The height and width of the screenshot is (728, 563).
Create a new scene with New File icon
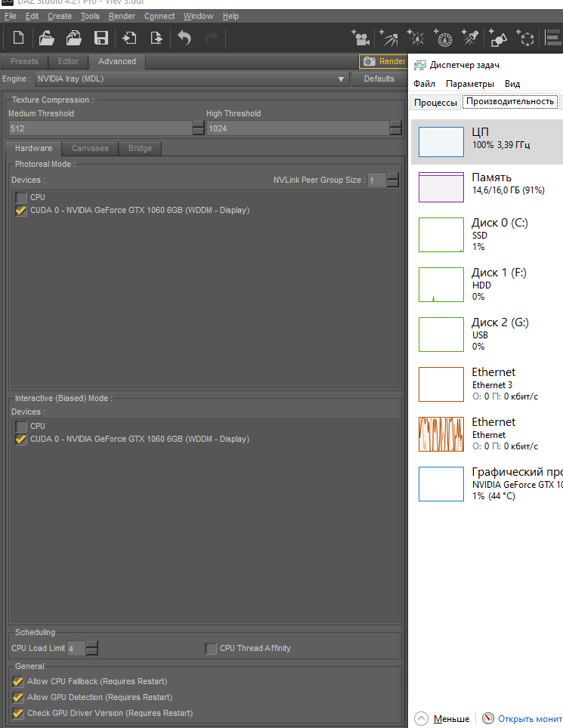point(18,38)
